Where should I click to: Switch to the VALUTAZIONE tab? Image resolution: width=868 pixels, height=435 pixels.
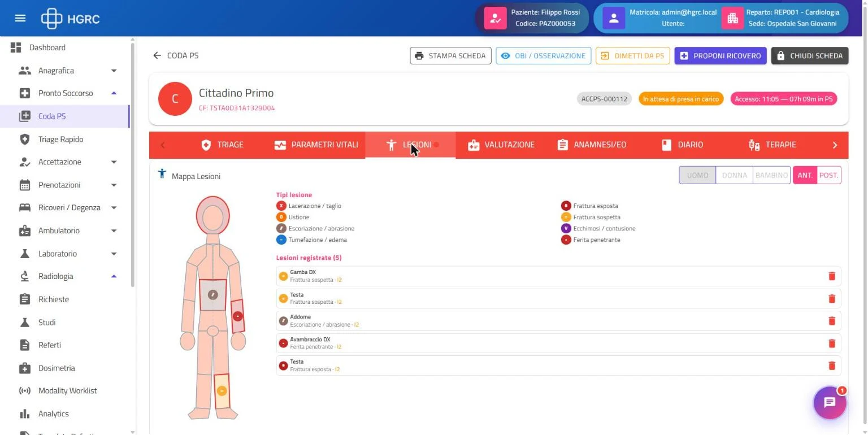tap(501, 145)
